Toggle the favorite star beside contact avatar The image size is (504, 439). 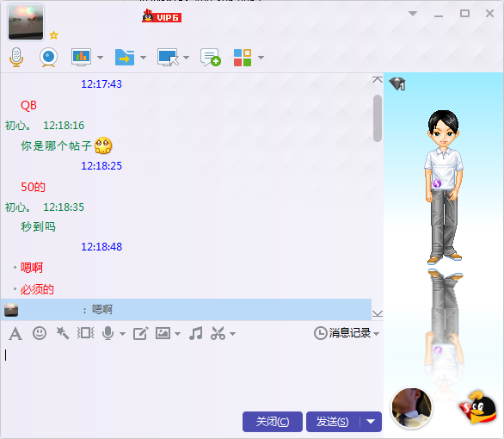tap(53, 35)
